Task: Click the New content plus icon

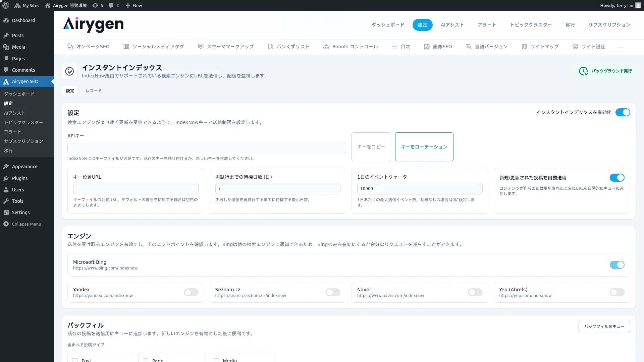Action: (128, 5)
